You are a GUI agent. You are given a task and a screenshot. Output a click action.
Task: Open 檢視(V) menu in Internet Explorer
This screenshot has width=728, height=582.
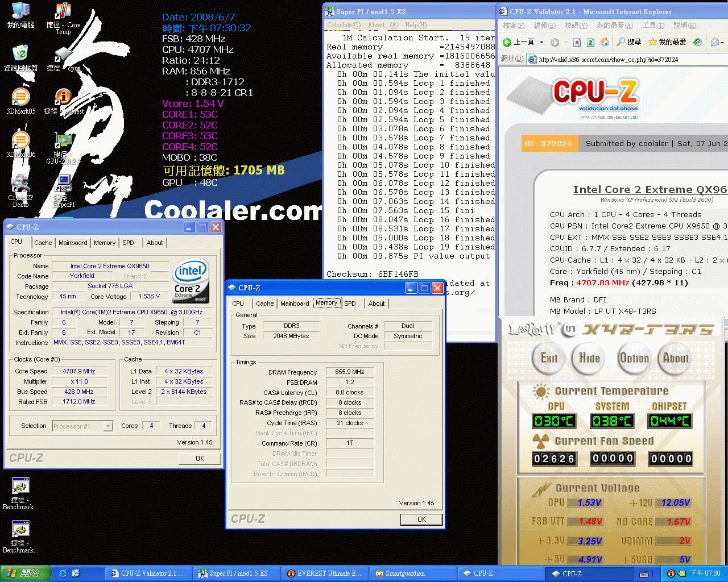coord(576,26)
